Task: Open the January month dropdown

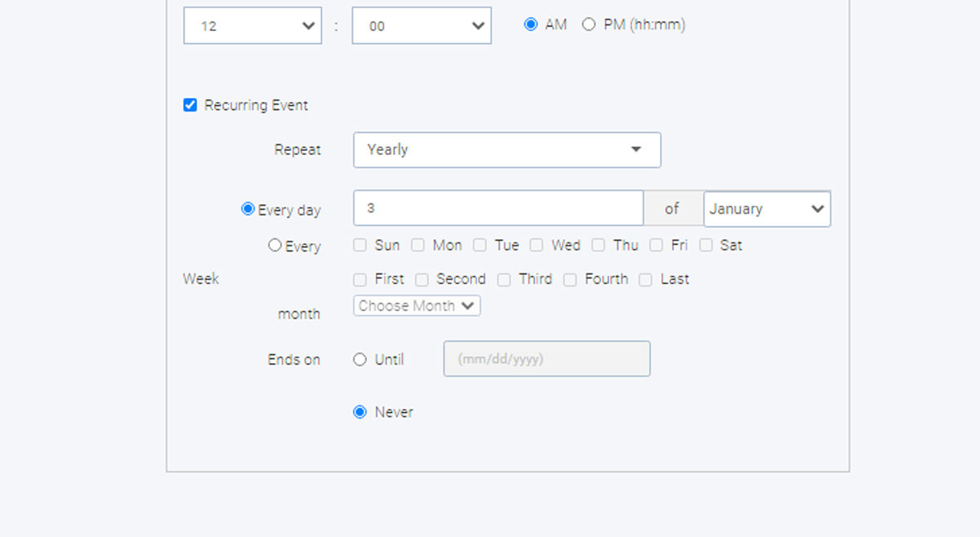Action: click(767, 209)
